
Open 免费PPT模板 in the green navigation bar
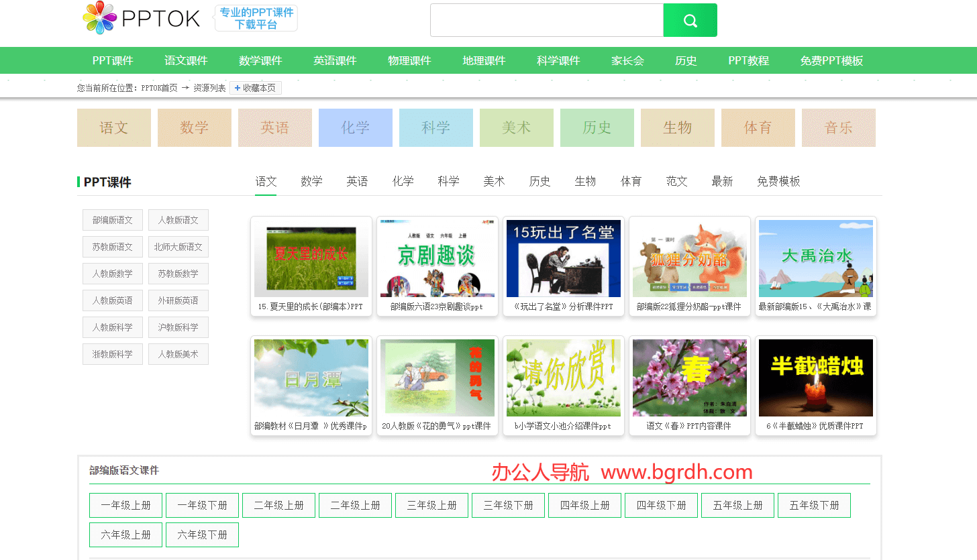point(831,60)
